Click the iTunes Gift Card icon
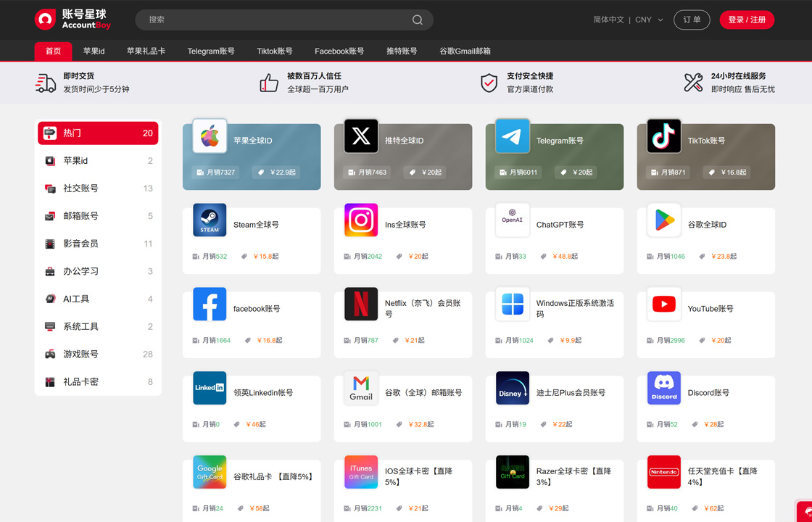The image size is (812, 522). click(x=361, y=472)
